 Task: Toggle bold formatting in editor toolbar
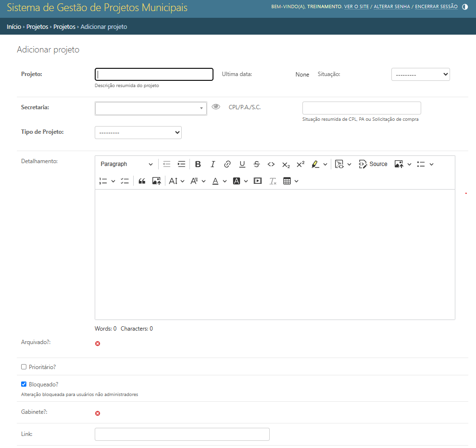pyautogui.click(x=198, y=164)
